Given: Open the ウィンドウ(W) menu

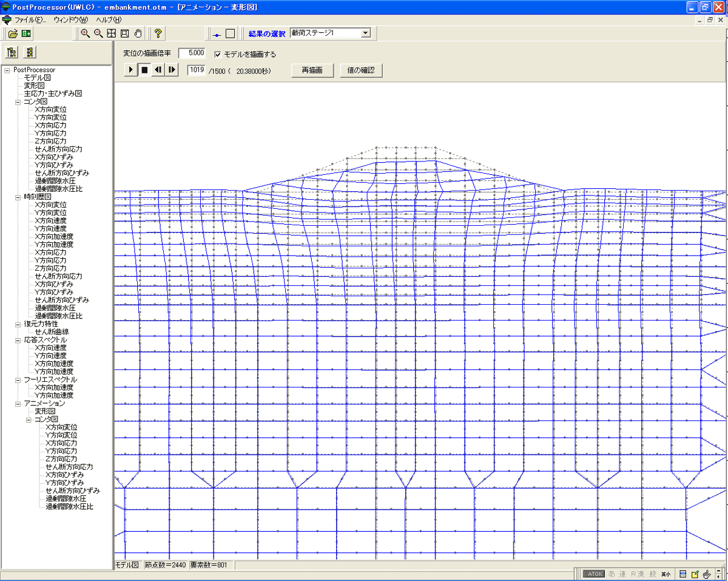Looking at the screenshot, I should coord(70,20).
